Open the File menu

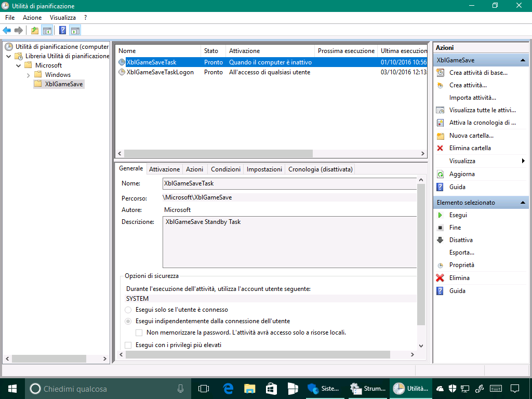click(x=10, y=18)
